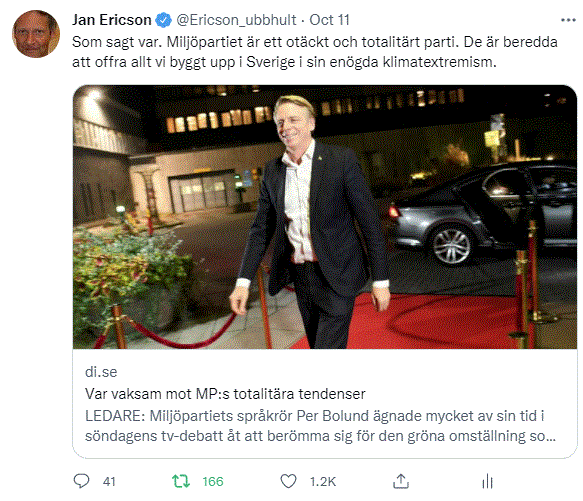The height and width of the screenshot is (501, 583).
Task: Click the tweet text about Miljöpartiet
Action: (315, 52)
